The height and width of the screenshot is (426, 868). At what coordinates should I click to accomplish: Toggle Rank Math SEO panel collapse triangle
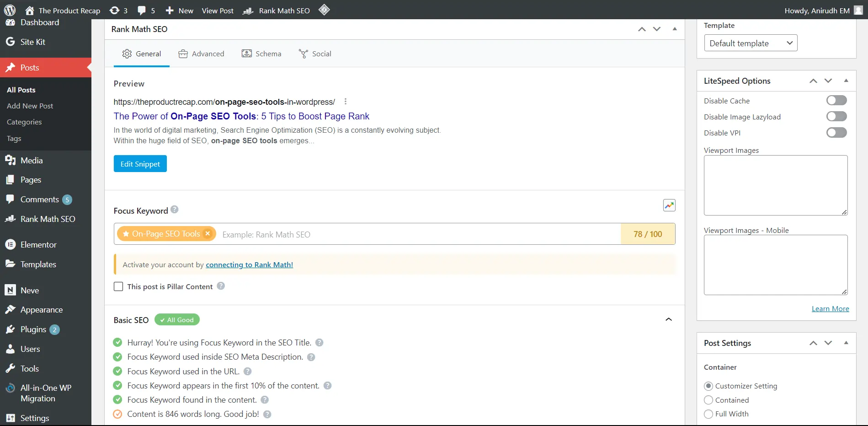point(675,29)
